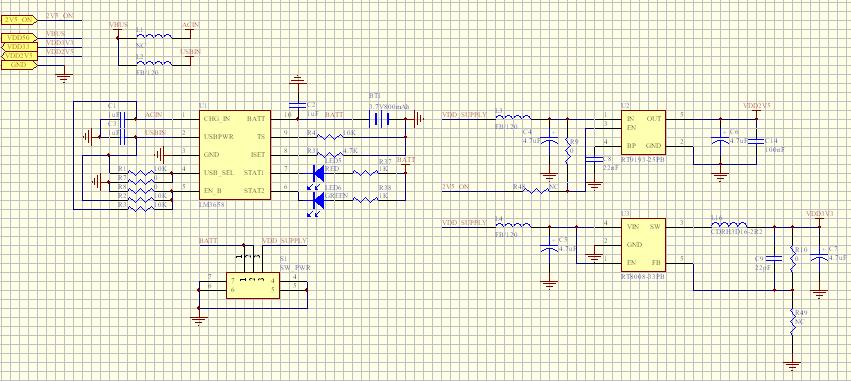Select the L16 CDRH3D16-2R2 inductor
Image resolution: width=851 pixels, height=381 pixels.
tap(729, 226)
